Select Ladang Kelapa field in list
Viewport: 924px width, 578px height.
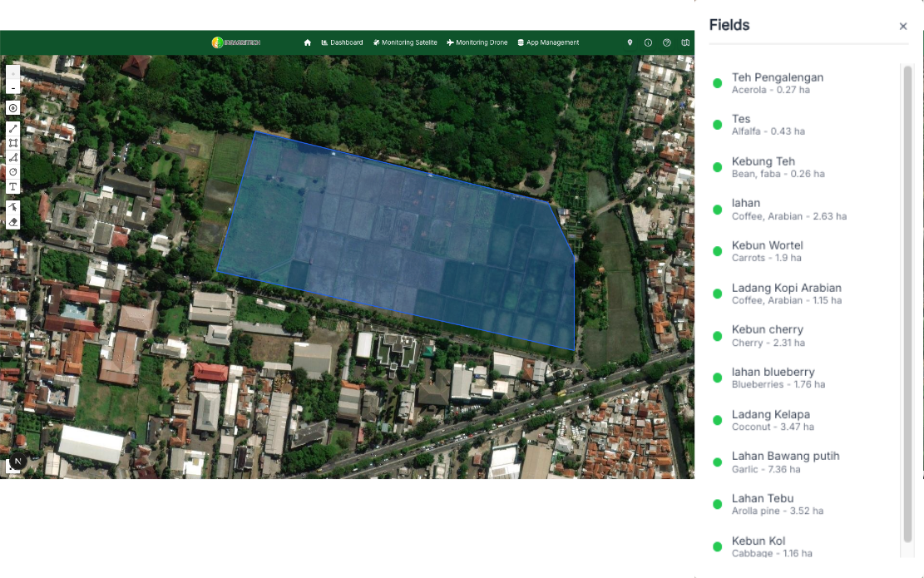coord(770,420)
